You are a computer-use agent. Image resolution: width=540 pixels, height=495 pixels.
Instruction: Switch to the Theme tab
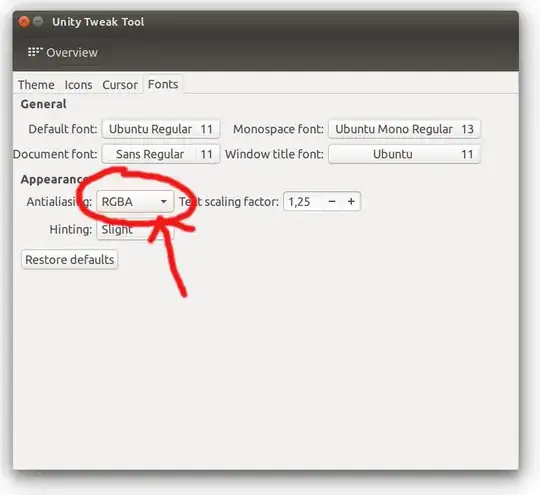(x=36, y=85)
